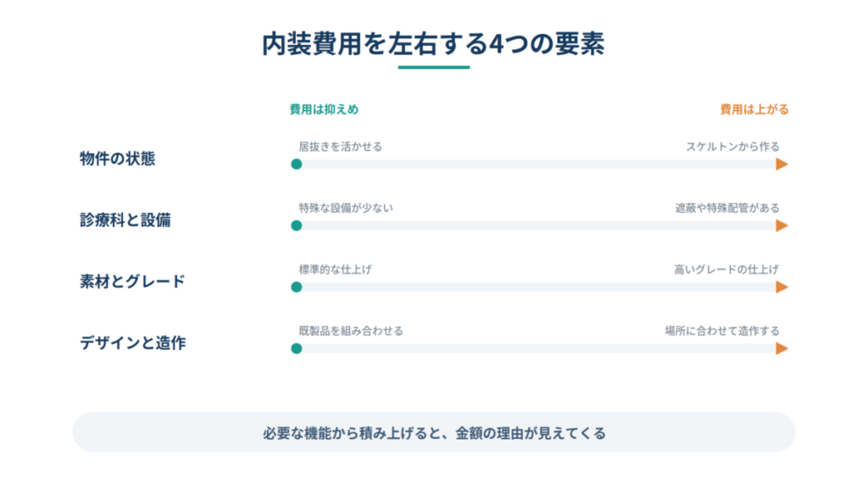This screenshot has height=488, width=868.
Task: Click the orange arrow on 素材とグレード slider
Action: pos(782,286)
